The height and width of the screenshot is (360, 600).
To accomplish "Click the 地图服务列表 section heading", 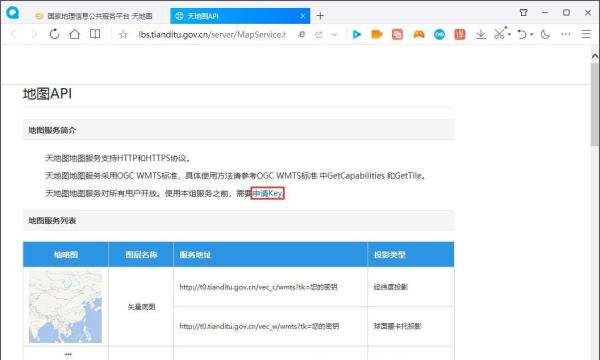I will pyautogui.click(x=52, y=221).
